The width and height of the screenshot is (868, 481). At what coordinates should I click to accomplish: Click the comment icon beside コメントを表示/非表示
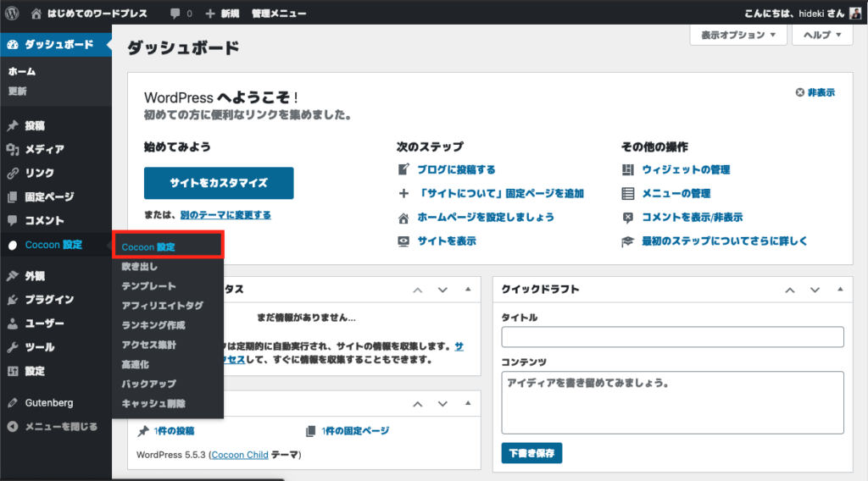[628, 218]
